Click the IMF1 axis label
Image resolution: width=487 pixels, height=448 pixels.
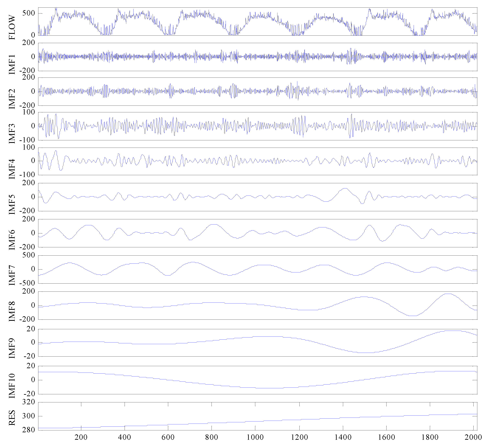(12, 64)
